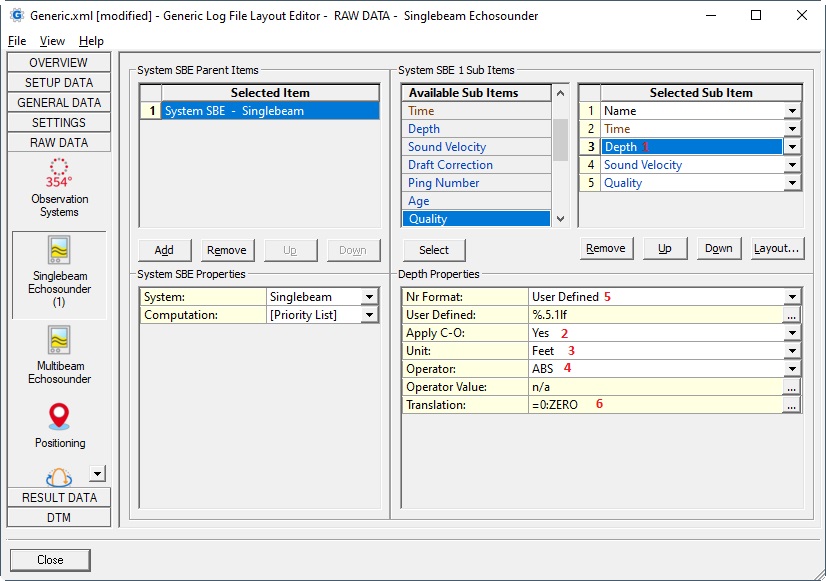Select the Singlebeam Echosounder icon
Viewport: 826px width, 581px height.
point(59,250)
